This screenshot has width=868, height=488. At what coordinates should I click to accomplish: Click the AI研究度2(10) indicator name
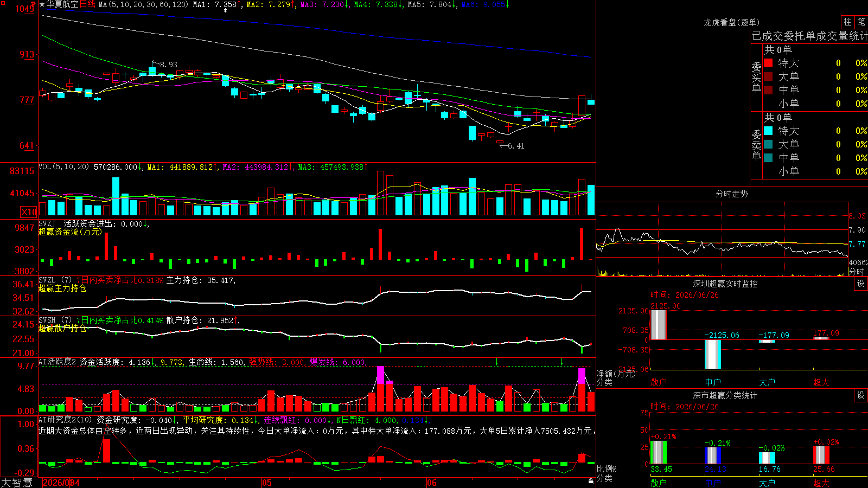point(65,420)
